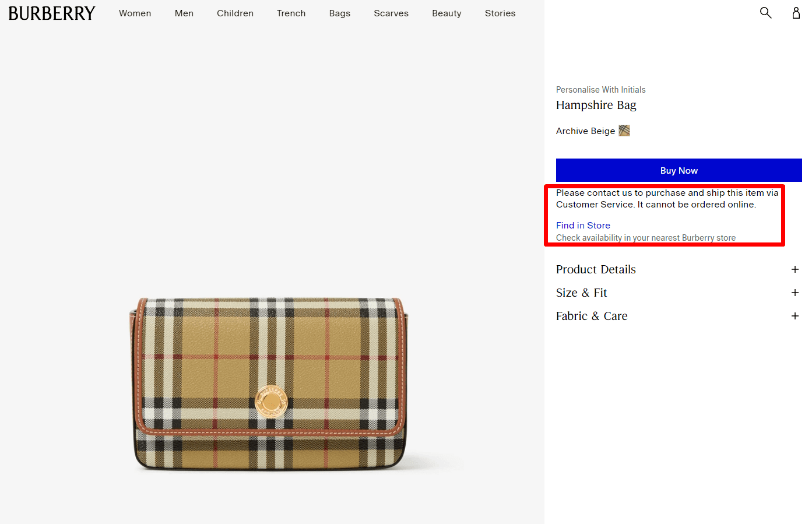Viewport: 812px width, 524px height.
Task: Click Personalise With Initials text
Action: click(x=600, y=90)
